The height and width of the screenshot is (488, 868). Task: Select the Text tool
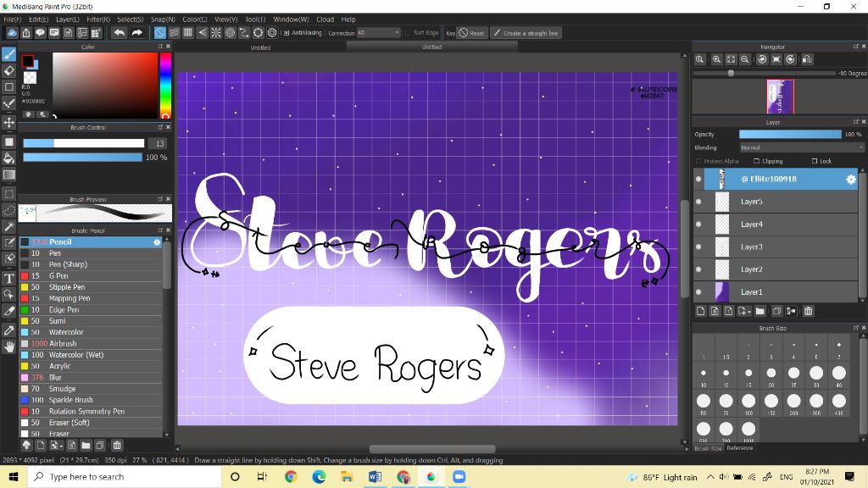click(x=8, y=278)
